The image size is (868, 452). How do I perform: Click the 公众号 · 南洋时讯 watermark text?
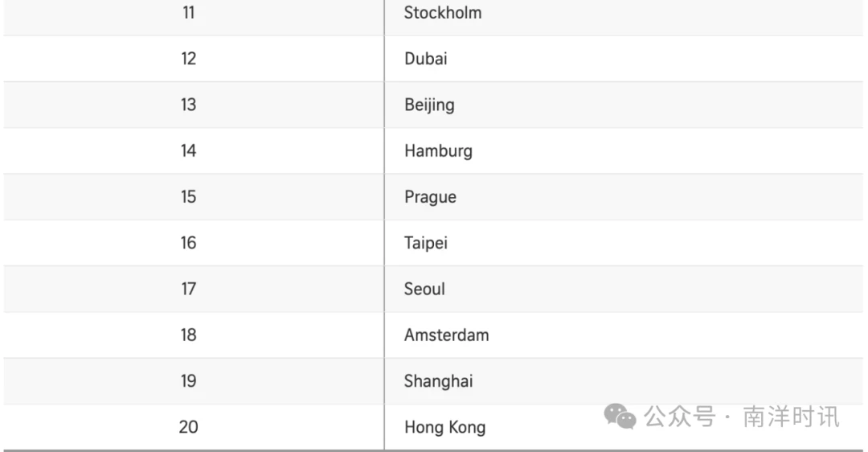742,417
